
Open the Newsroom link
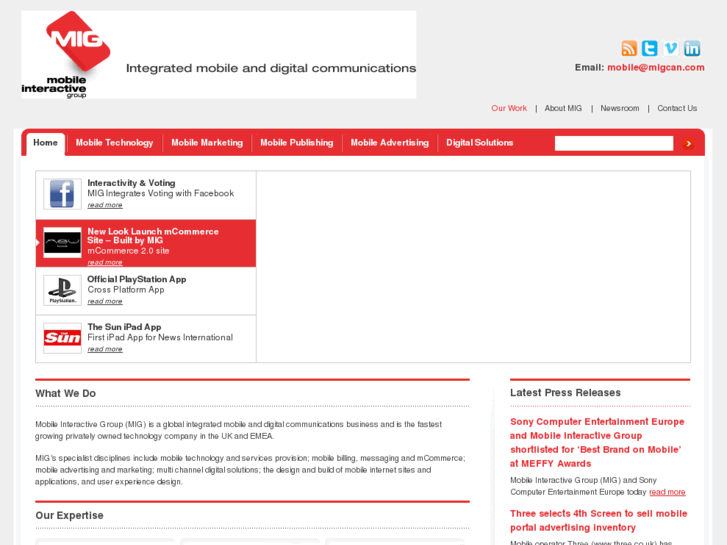click(x=619, y=108)
